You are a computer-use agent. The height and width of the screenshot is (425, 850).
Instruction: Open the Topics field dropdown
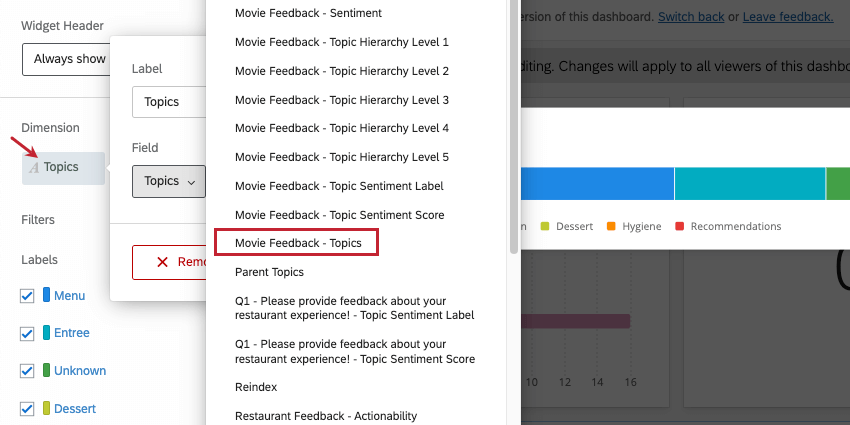(x=168, y=181)
